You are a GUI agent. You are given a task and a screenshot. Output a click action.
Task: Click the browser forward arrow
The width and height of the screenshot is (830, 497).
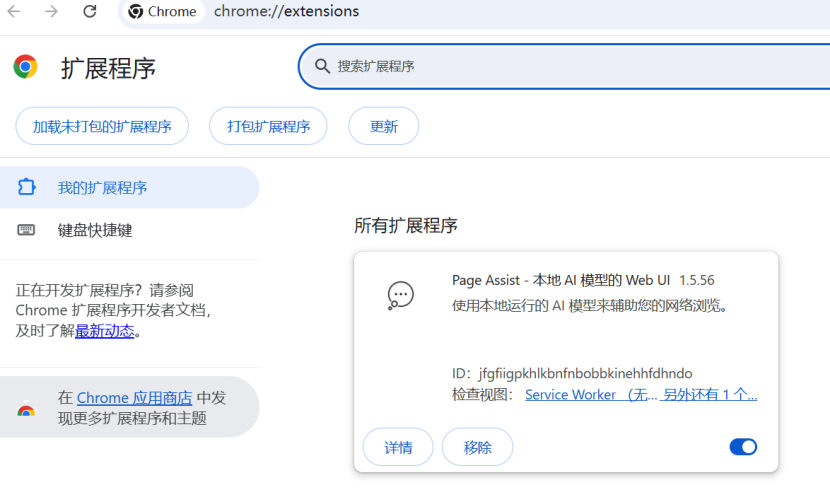[x=51, y=11]
